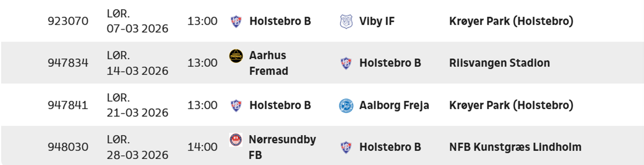Screen dimensions: 644x165
Task: Open the Aarhus Fremad team page
Action: [x=268, y=63]
